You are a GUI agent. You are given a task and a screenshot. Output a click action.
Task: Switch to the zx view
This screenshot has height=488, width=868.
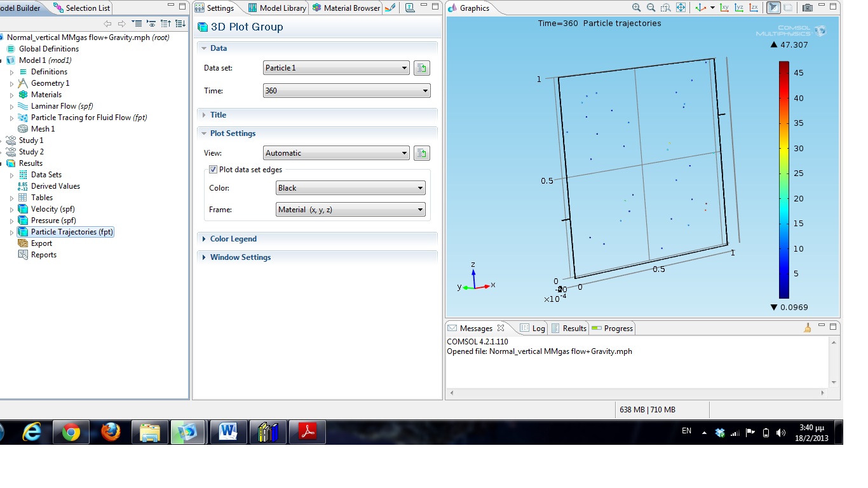754,8
